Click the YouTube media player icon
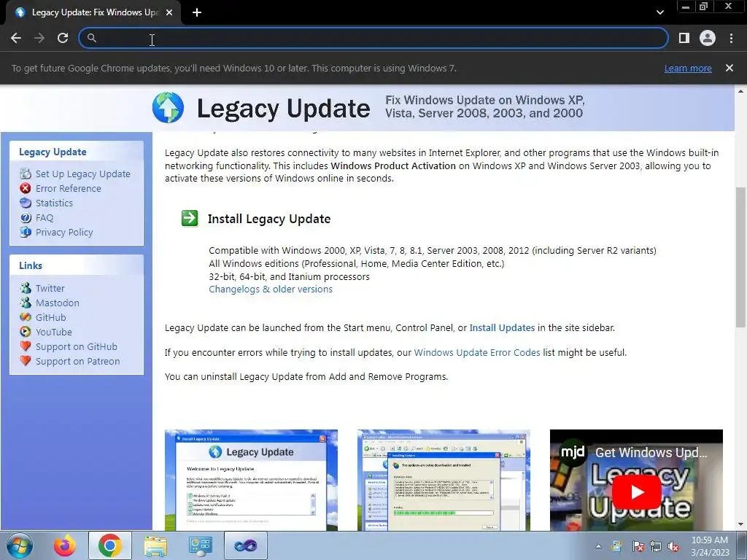This screenshot has height=560, width=747. [x=26, y=332]
